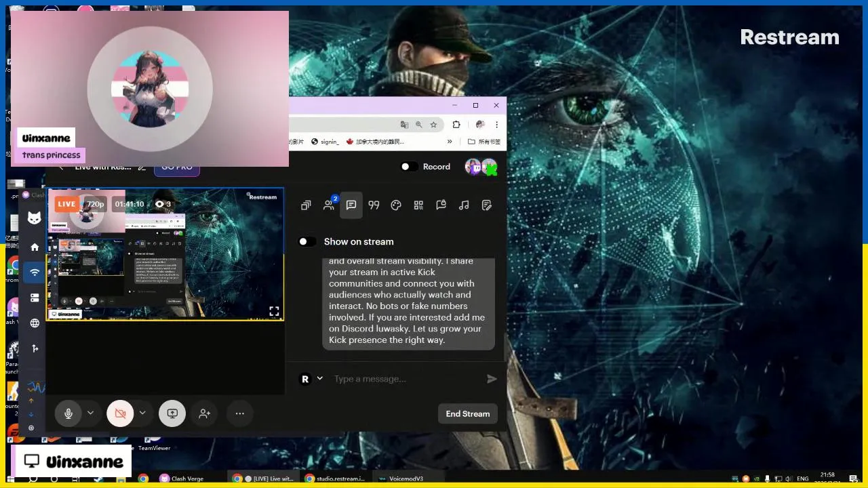Expand microphone options chevron
This screenshot has height=488, width=868.
pyautogui.click(x=90, y=413)
